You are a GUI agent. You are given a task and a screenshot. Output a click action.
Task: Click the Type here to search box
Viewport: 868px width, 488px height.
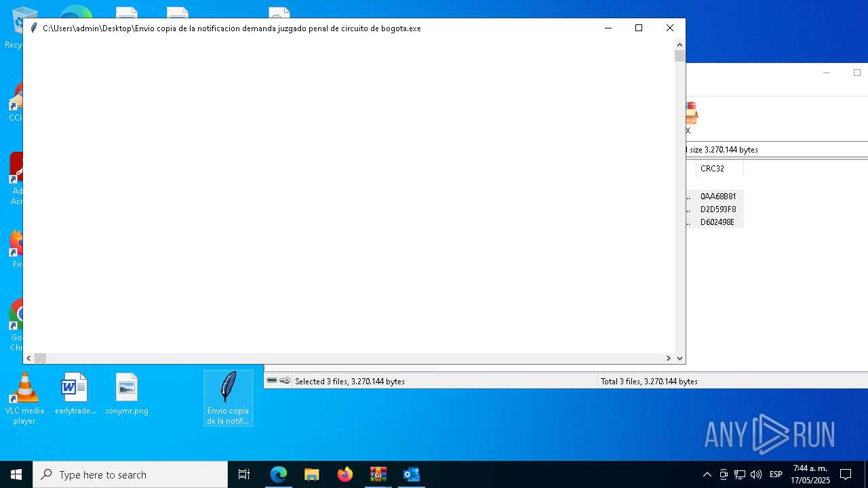tap(130, 474)
